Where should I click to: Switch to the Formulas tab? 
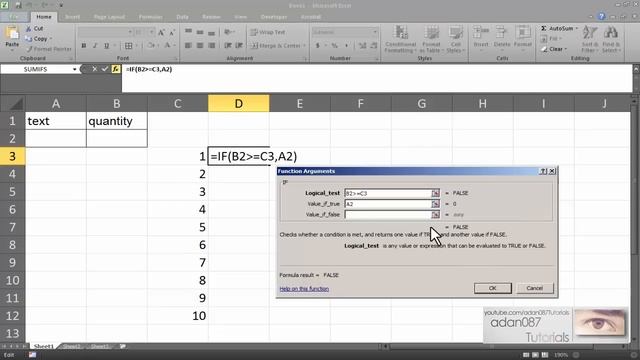tap(151, 17)
